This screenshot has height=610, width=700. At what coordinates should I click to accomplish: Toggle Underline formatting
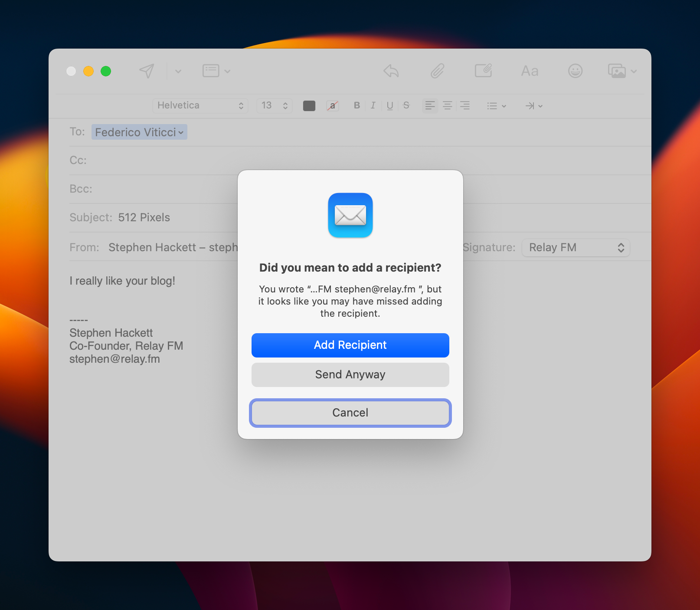(x=390, y=105)
